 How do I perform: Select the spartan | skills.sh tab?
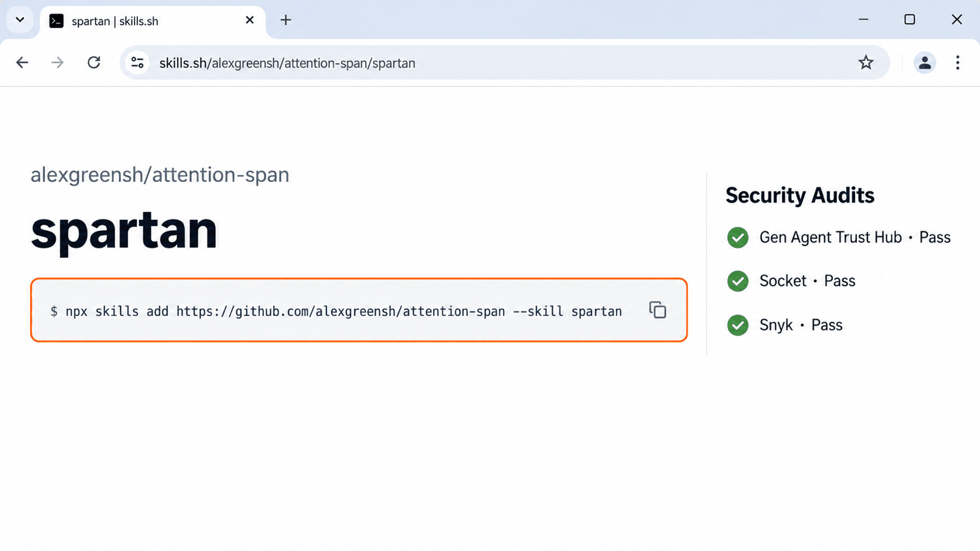tap(153, 21)
